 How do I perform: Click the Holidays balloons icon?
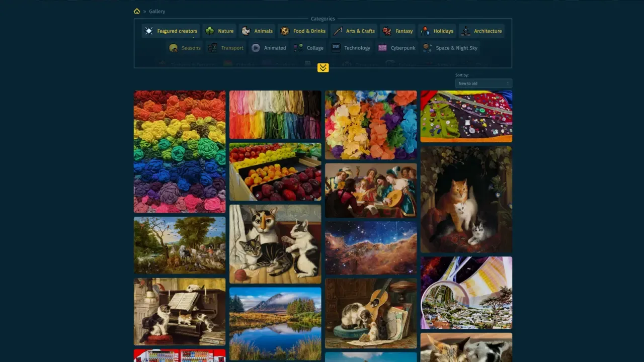pyautogui.click(x=425, y=31)
